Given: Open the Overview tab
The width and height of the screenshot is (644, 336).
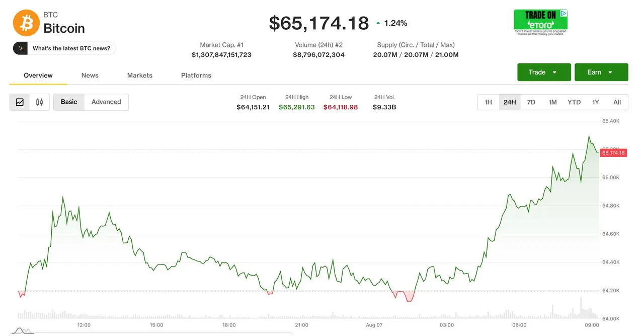Looking at the screenshot, I should (x=38, y=75).
